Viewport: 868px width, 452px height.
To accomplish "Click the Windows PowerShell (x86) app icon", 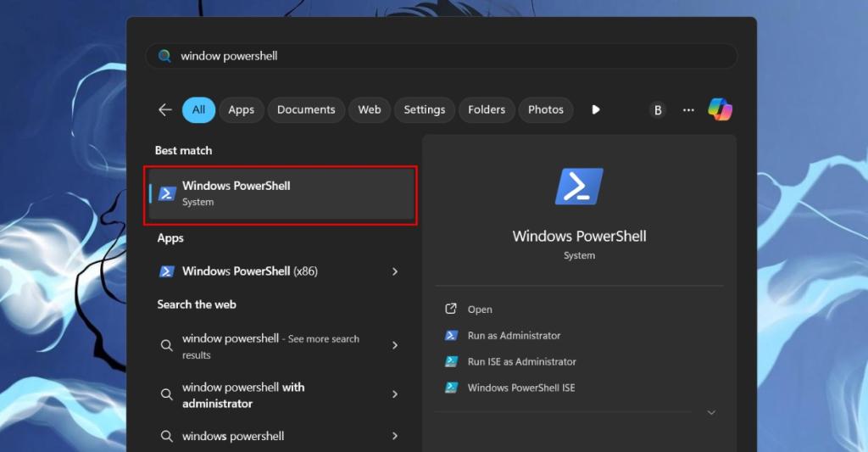I will pyautogui.click(x=167, y=271).
